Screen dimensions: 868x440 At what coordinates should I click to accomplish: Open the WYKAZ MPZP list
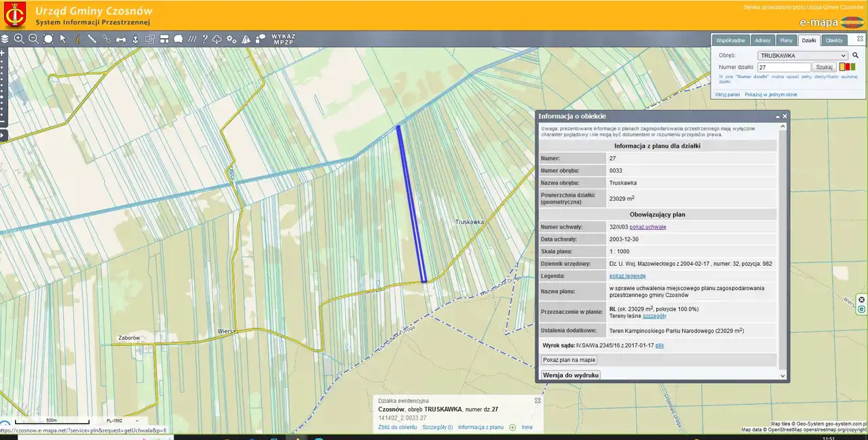(x=283, y=39)
